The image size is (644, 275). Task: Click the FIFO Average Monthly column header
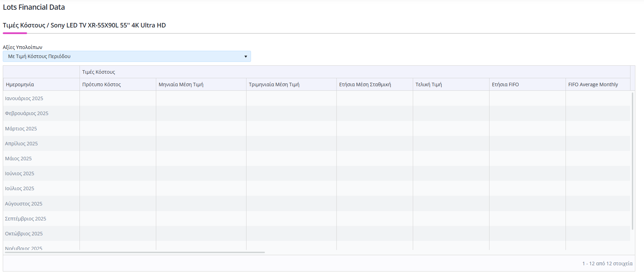pyautogui.click(x=598, y=84)
